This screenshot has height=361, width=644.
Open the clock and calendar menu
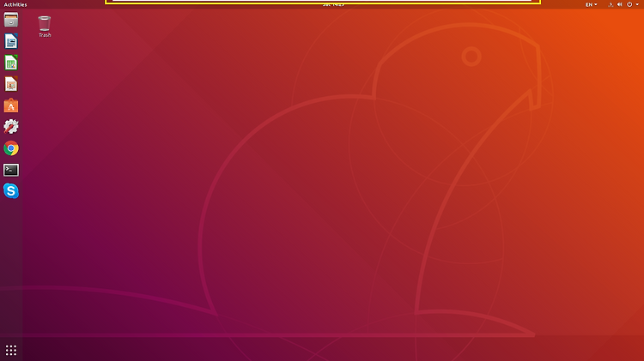pos(333,4)
